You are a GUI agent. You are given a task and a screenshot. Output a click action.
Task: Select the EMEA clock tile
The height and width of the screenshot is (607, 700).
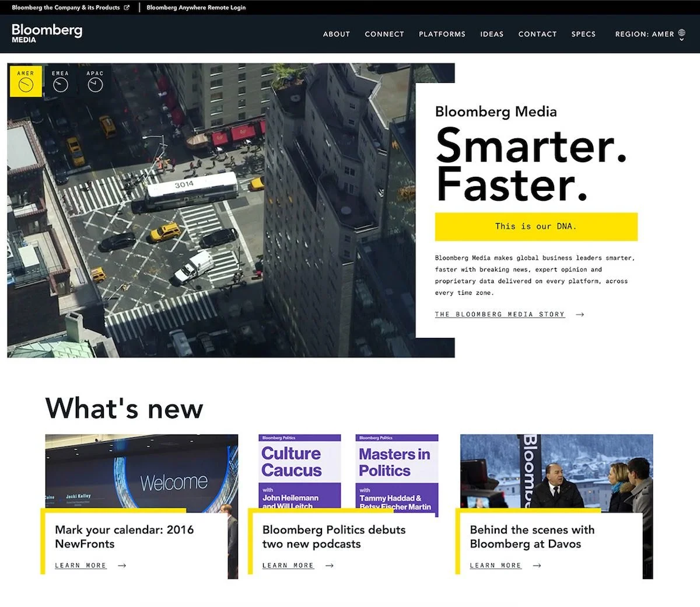click(60, 81)
